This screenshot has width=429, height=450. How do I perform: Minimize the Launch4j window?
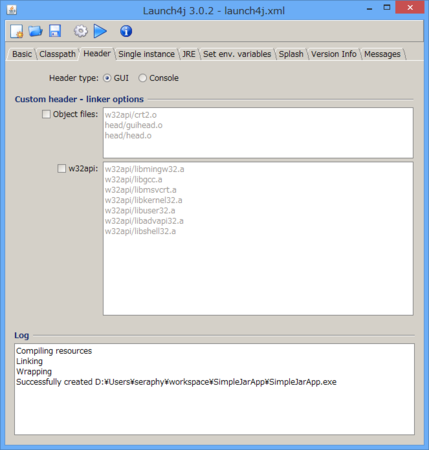pyautogui.click(x=369, y=9)
